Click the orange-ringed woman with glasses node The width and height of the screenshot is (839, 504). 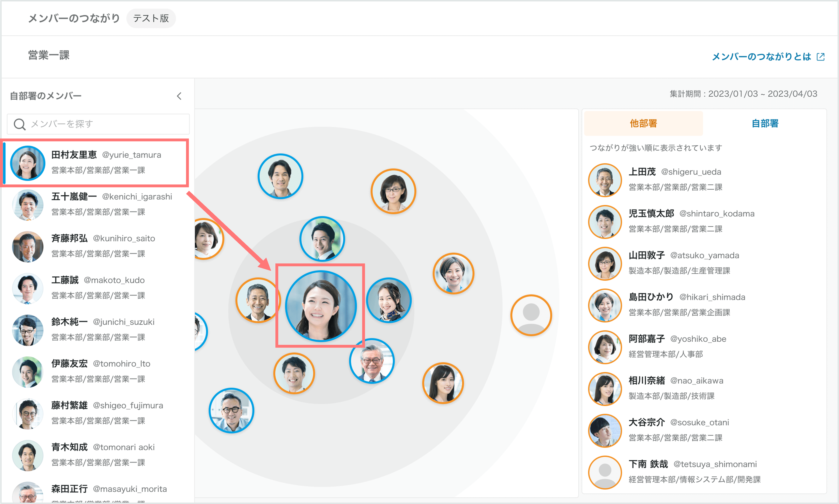[393, 191]
